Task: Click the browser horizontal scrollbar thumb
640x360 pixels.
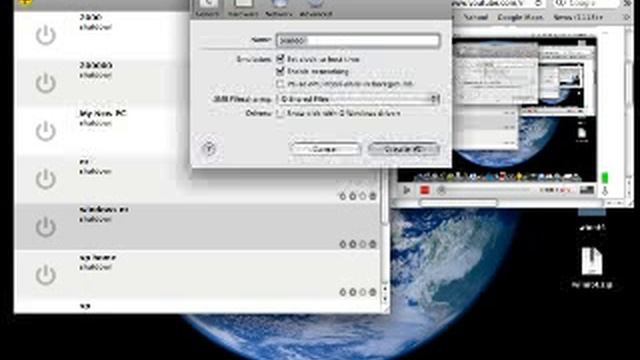Action: [x=458, y=202]
